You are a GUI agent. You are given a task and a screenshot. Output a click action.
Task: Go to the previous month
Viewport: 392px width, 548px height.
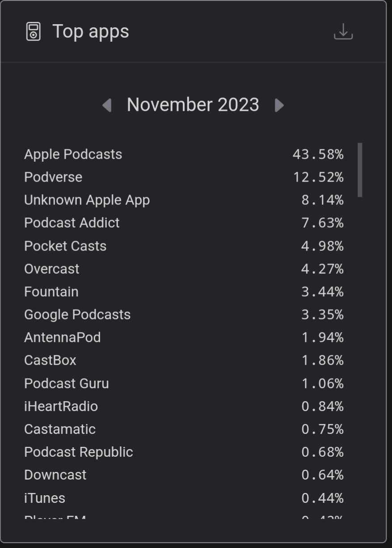click(106, 105)
